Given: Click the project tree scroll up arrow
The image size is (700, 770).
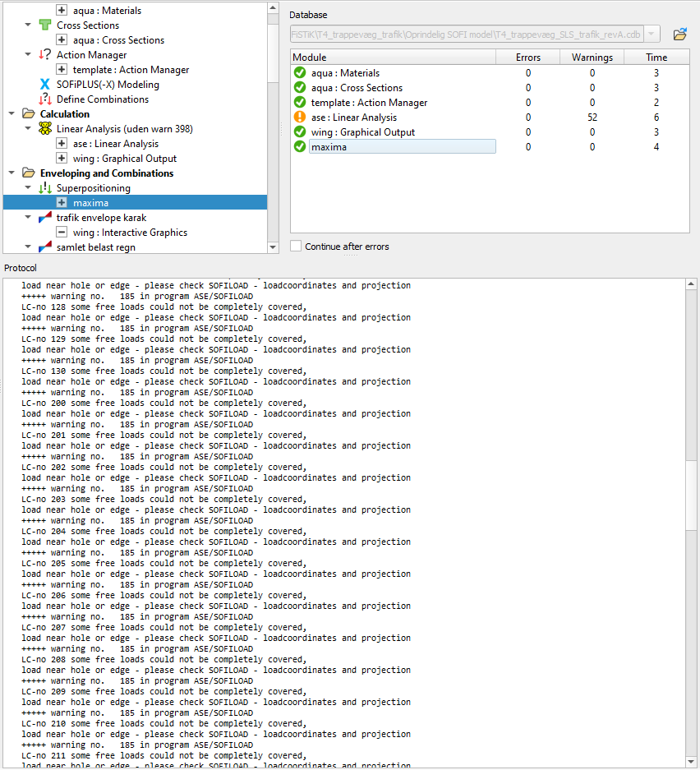Looking at the screenshot, I should coord(273,8).
